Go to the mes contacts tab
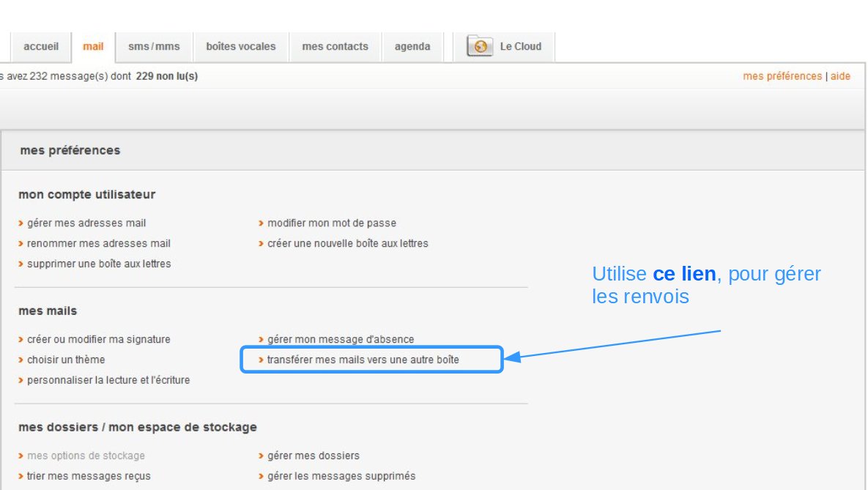Screen dimensions: 868x490 pos(335,46)
